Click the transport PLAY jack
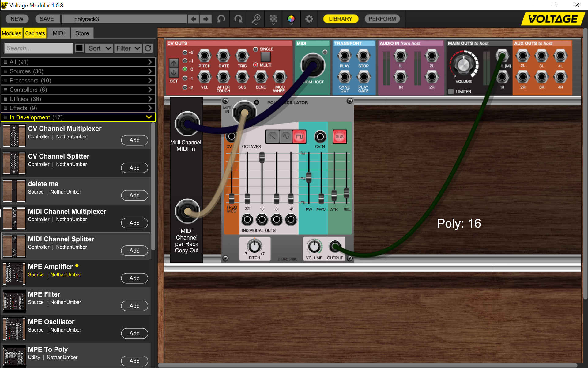Viewport: 588px width, 368px height. pos(345,56)
